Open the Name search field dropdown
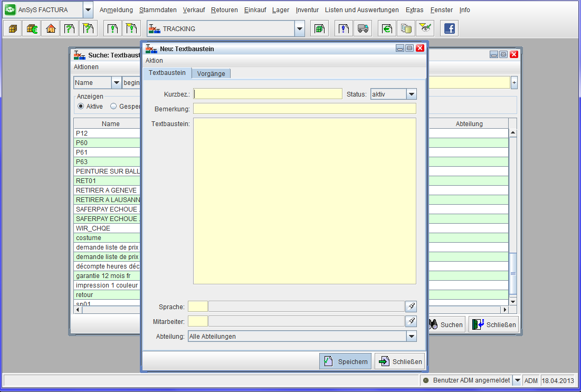The image size is (581, 392). 116,83
